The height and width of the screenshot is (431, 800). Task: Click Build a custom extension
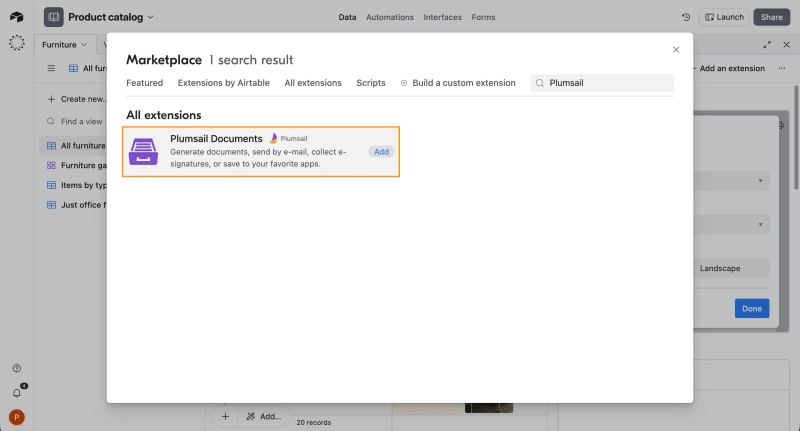coord(458,83)
